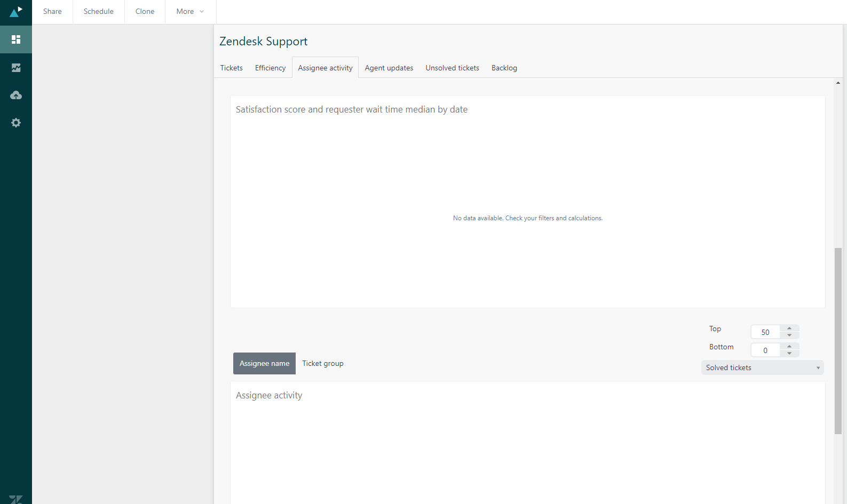Increase the Top value with up arrow

(x=789, y=329)
